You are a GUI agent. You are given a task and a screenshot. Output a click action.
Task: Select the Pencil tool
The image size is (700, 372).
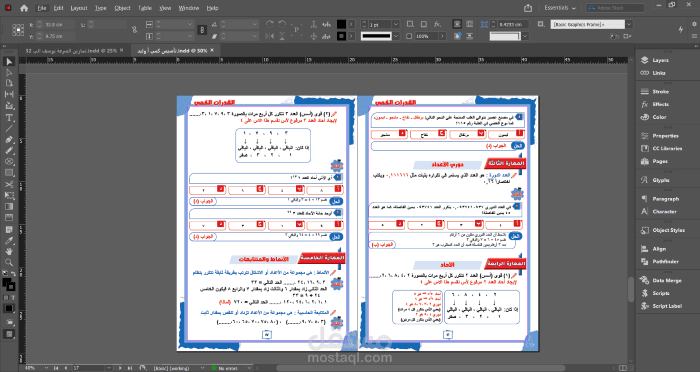pos(9,151)
